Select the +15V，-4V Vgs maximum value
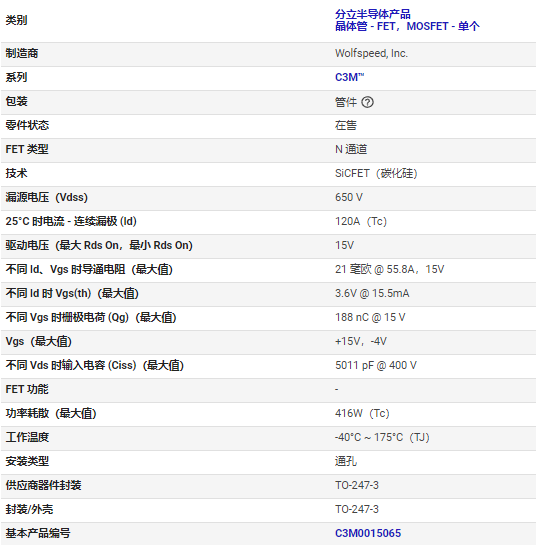This screenshot has width=536, height=545. click(360, 341)
